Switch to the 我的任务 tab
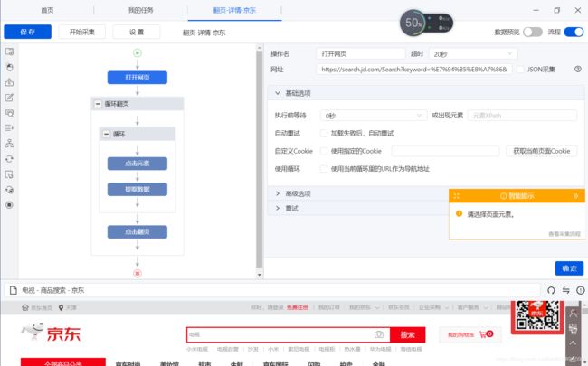The width and height of the screenshot is (588, 366). [140, 10]
